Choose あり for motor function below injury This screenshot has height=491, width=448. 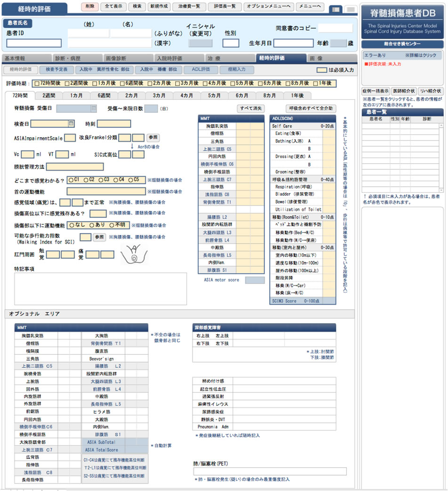92,225
